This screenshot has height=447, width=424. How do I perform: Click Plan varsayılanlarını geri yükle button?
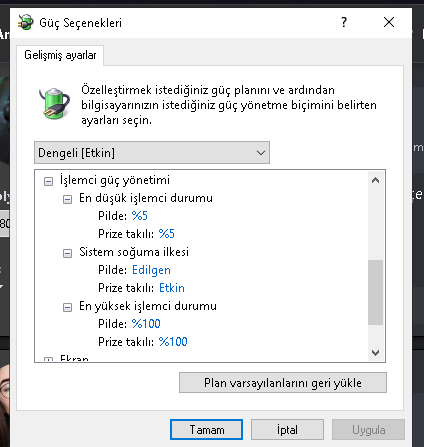tap(283, 383)
